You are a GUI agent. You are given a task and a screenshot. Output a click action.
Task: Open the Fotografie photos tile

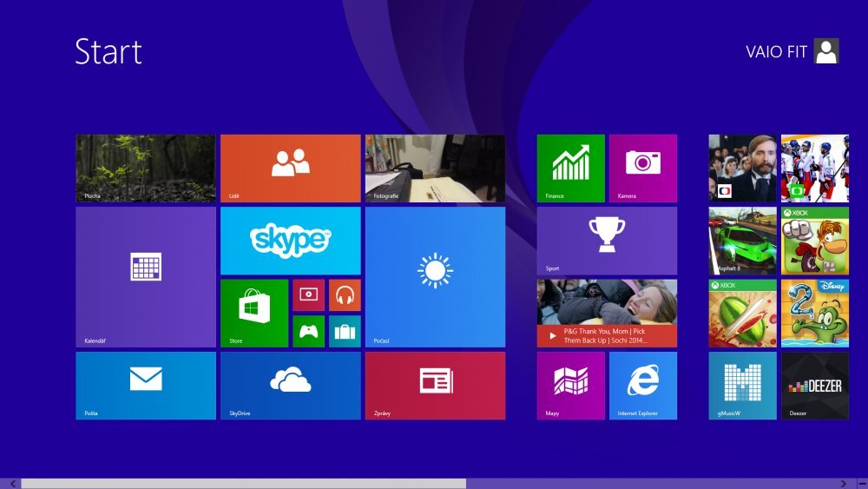click(435, 169)
